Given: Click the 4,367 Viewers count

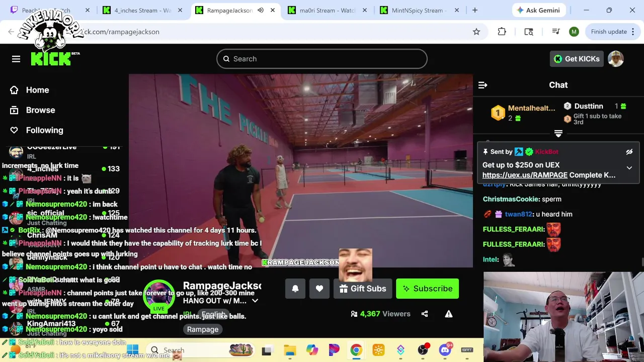Looking at the screenshot, I should click(x=380, y=314).
